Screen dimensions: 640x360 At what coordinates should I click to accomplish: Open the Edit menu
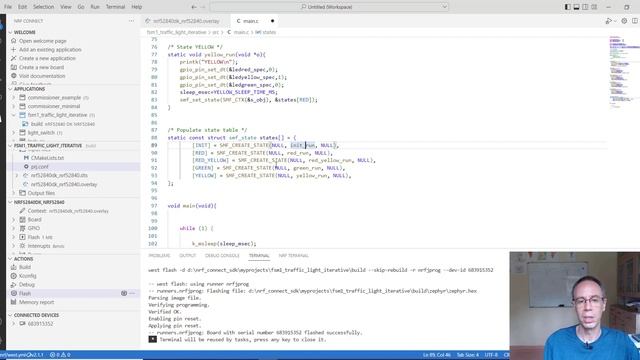22,7
